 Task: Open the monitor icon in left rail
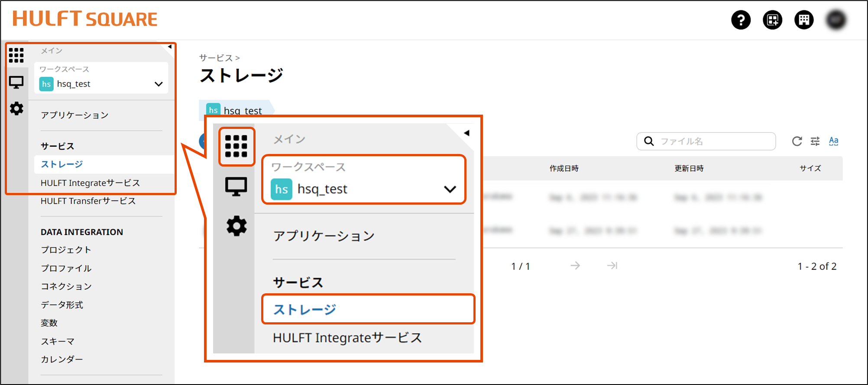(x=16, y=82)
